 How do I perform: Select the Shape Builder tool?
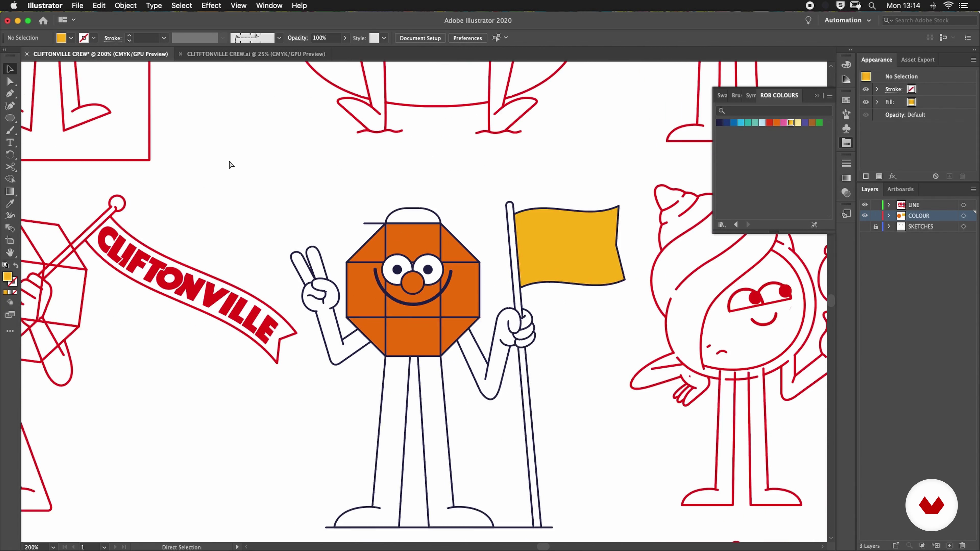click(x=10, y=179)
